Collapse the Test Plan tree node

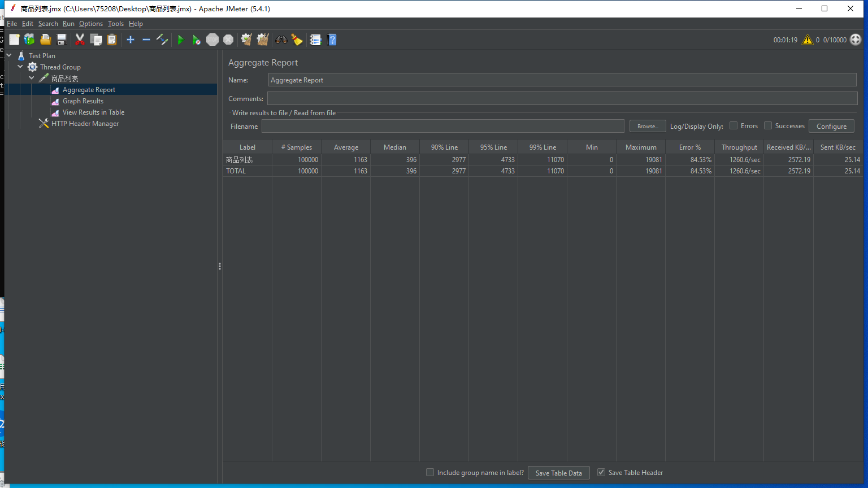9,55
